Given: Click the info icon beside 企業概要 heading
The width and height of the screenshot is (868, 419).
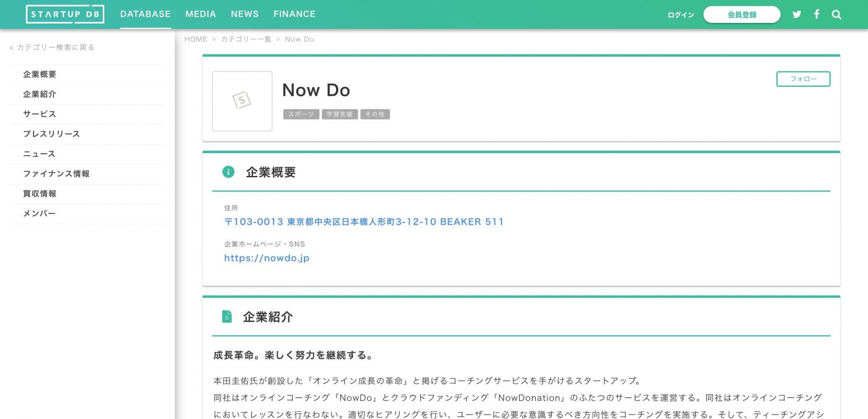Looking at the screenshot, I should click(x=229, y=171).
